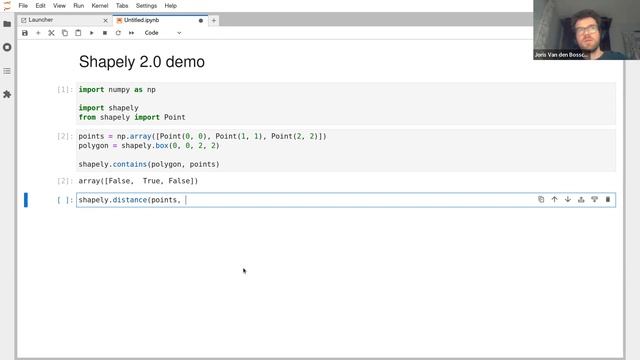Move the active cell up
The width and height of the screenshot is (640, 360).
pos(554,199)
